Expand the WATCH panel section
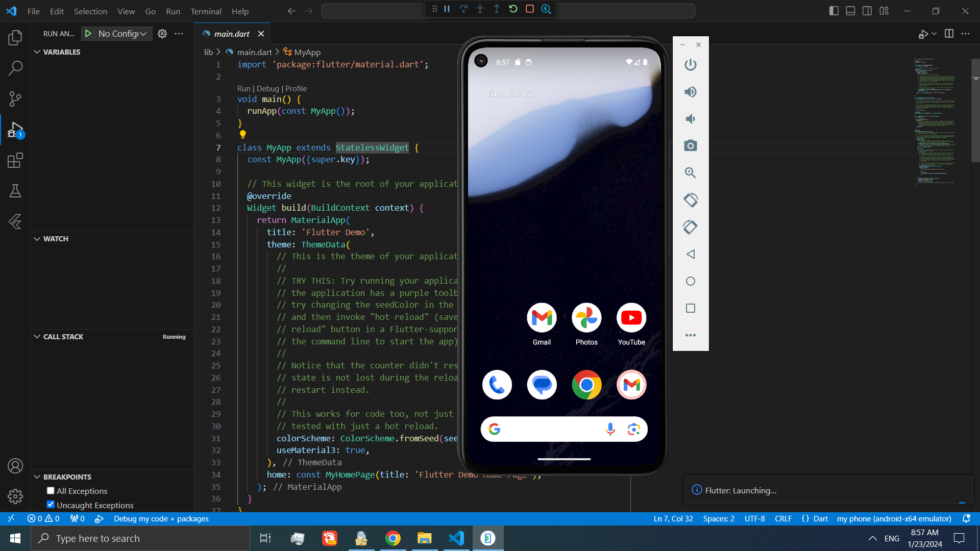The height and width of the screenshot is (551, 980). (38, 239)
